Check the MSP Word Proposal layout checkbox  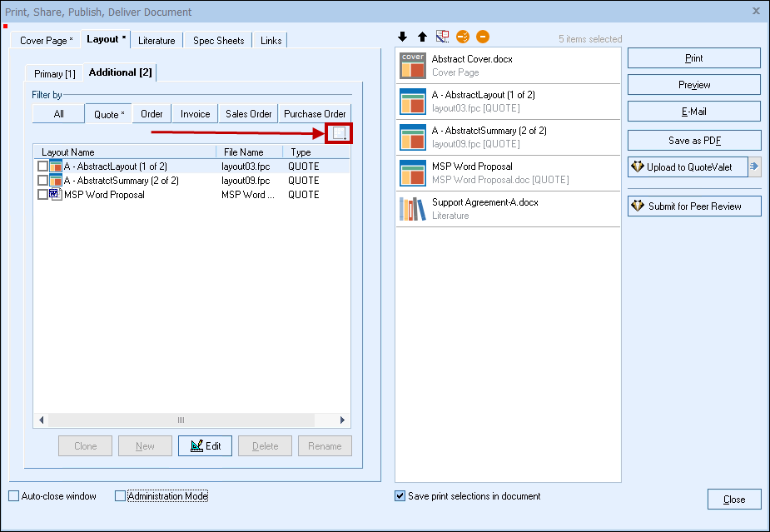pos(42,195)
